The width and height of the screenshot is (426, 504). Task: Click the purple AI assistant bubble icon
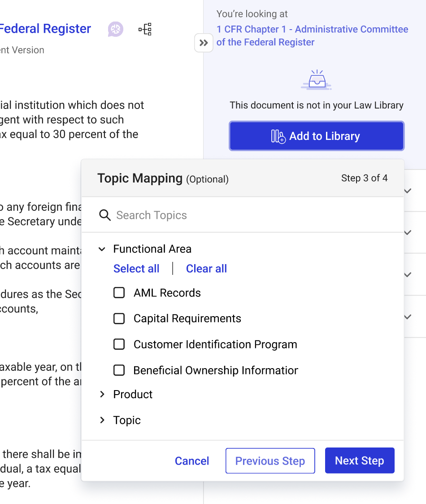pos(116,30)
